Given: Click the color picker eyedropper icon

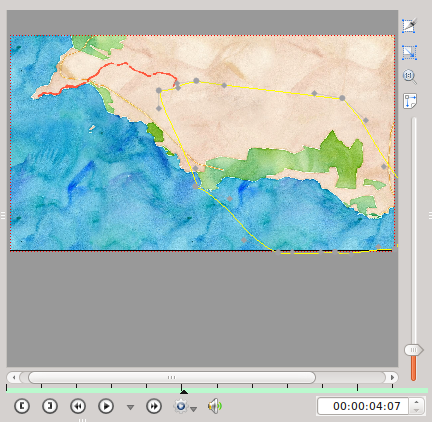Looking at the screenshot, I should click(x=409, y=26).
